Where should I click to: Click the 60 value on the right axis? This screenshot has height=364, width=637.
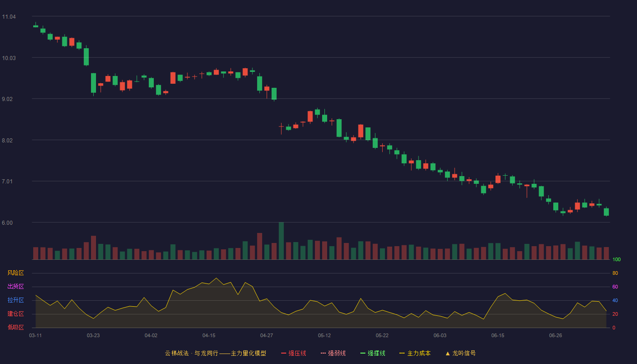tap(615, 287)
